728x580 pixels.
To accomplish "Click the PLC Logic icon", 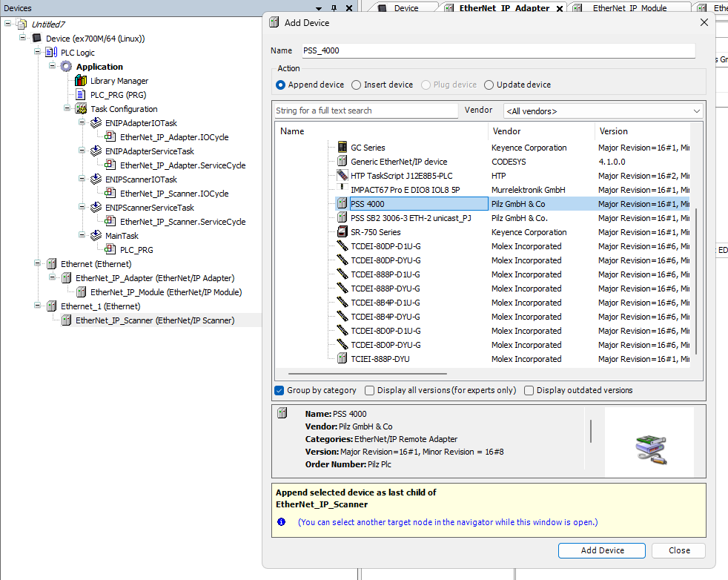I will (x=51, y=52).
